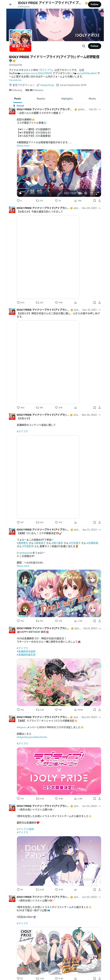Expand pinned post text with Show more
This screenshot has width=110, height=980.
[23, 146]
